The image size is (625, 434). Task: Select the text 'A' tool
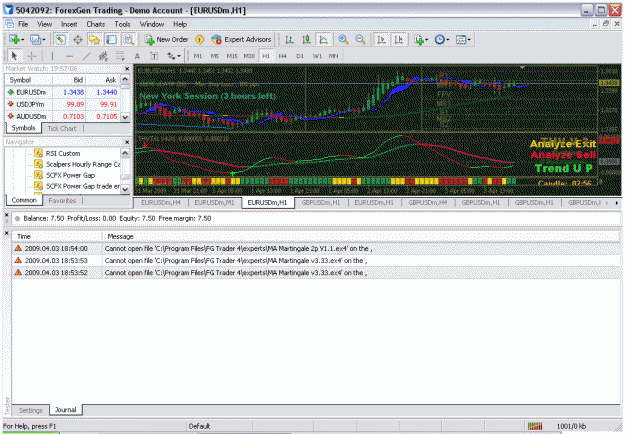(137, 56)
